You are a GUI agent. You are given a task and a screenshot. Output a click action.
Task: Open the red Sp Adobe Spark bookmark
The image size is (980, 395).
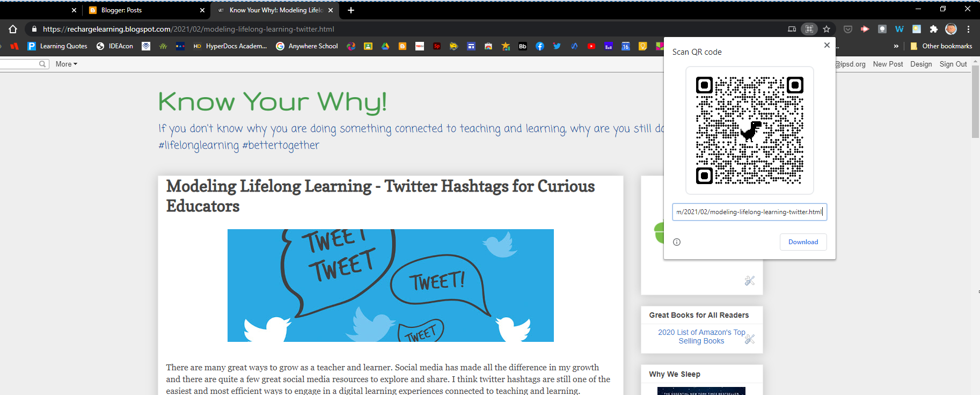tap(437, 46)
